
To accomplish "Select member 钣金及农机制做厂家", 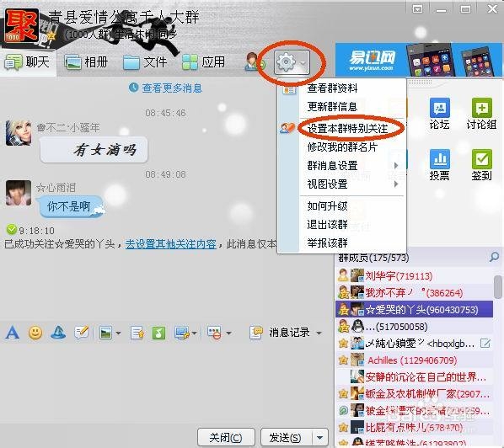I will tap(415, 394).
